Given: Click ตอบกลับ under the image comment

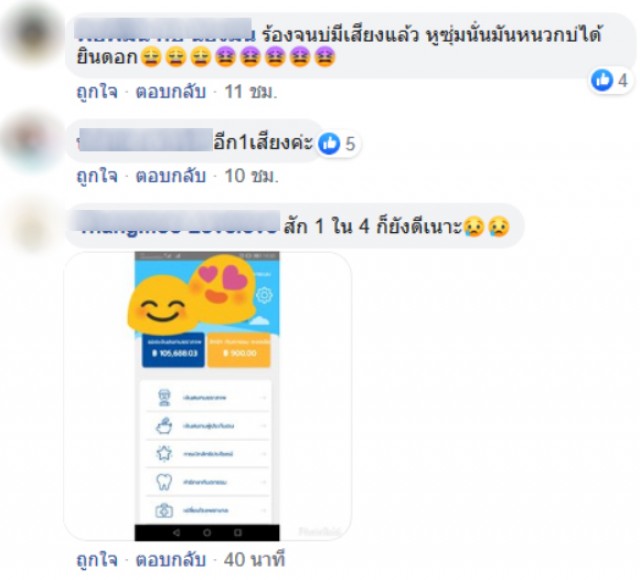Looking at the screenshot, I should [x=171, y=560].
